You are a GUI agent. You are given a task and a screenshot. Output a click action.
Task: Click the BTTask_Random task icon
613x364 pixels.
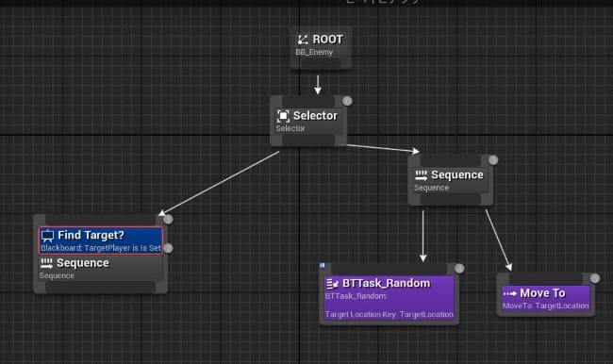pos(332,284)
